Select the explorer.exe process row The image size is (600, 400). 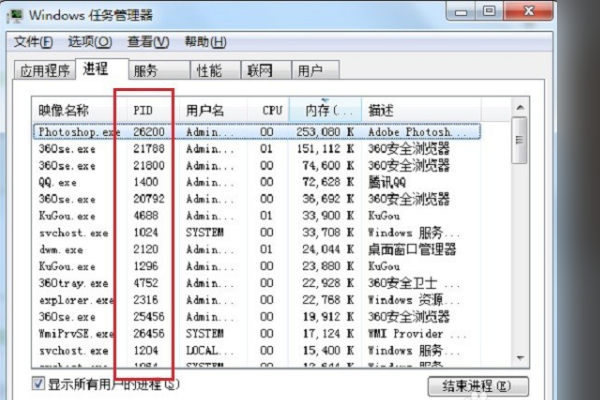(256, 300)
